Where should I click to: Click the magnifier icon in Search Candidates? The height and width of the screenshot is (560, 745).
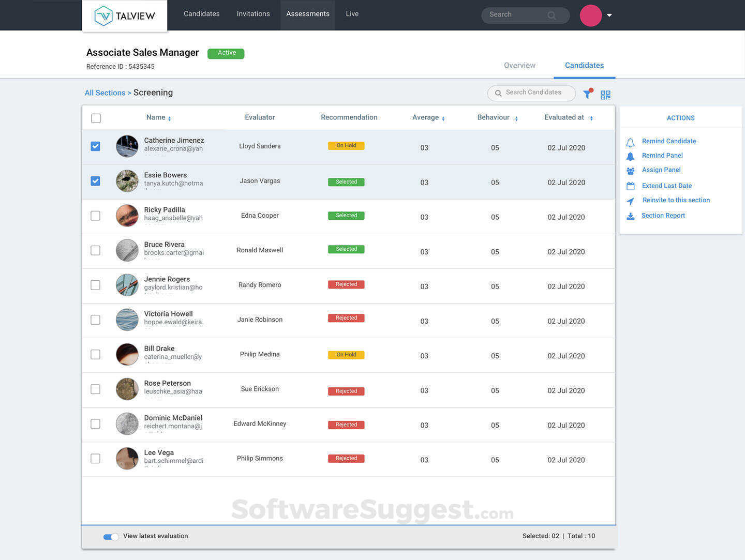(x=498, y=93)
